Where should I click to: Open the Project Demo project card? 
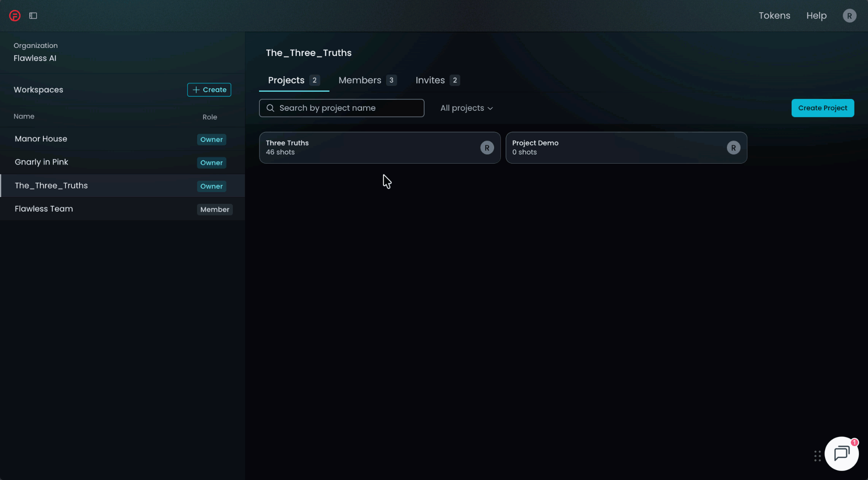(626, 148)
